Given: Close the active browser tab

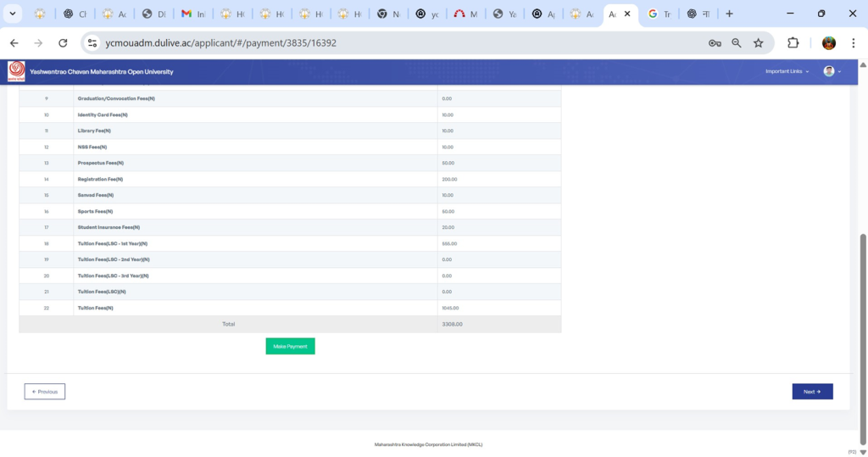Looking at the screenshot, I should (627, 14).
